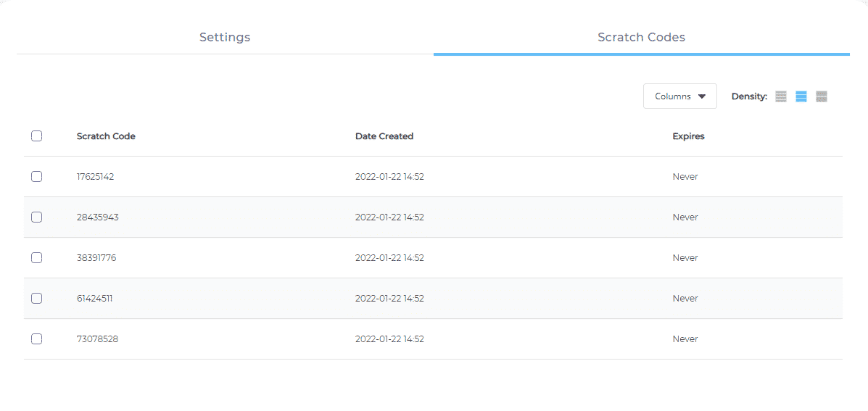868x411 pixels.
Task: Click the date cell for code 38391776
Action: [x=389, y=258]
